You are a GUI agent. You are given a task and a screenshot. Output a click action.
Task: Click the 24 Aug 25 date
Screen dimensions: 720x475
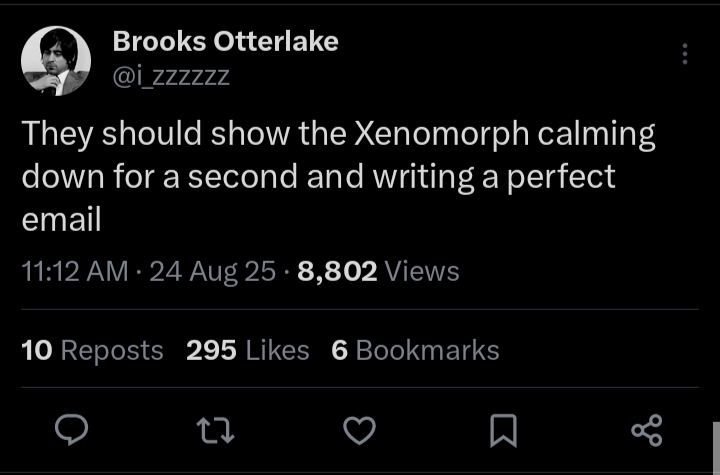click(211, 271)
